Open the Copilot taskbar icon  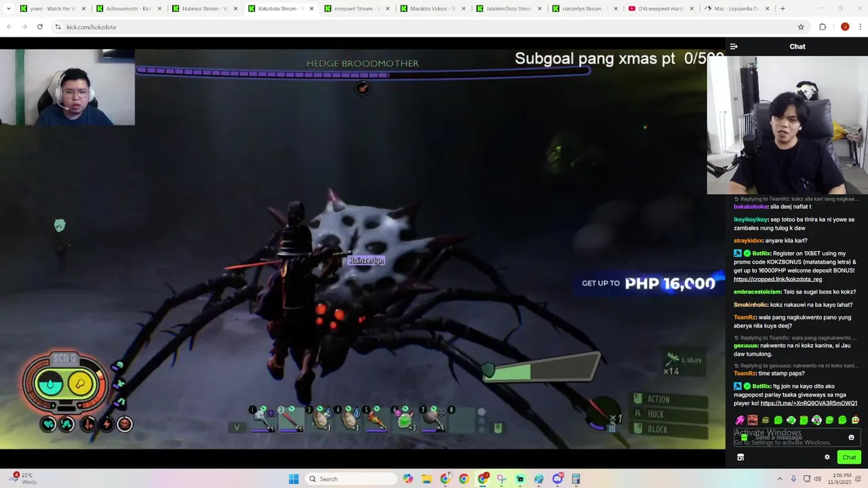click(x=408, y=479)
